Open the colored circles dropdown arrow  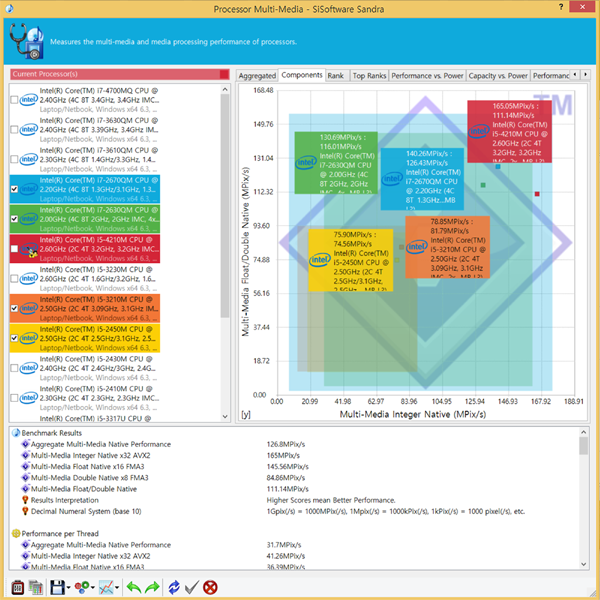[x=93, y=588]
